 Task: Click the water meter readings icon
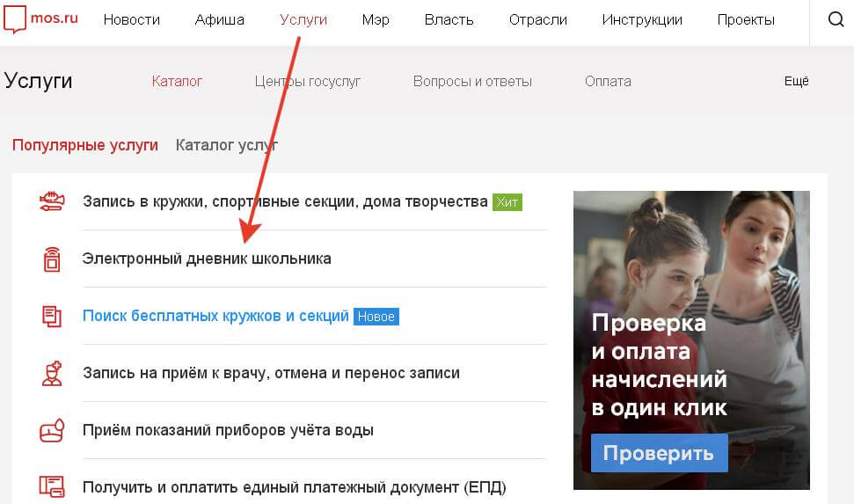tap(52, 430)
